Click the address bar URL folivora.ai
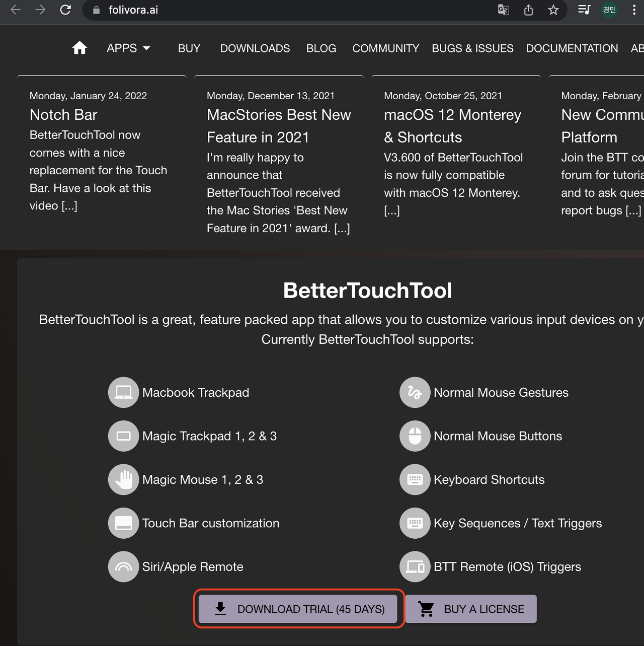644x646 pixels. tap(133, 10)
